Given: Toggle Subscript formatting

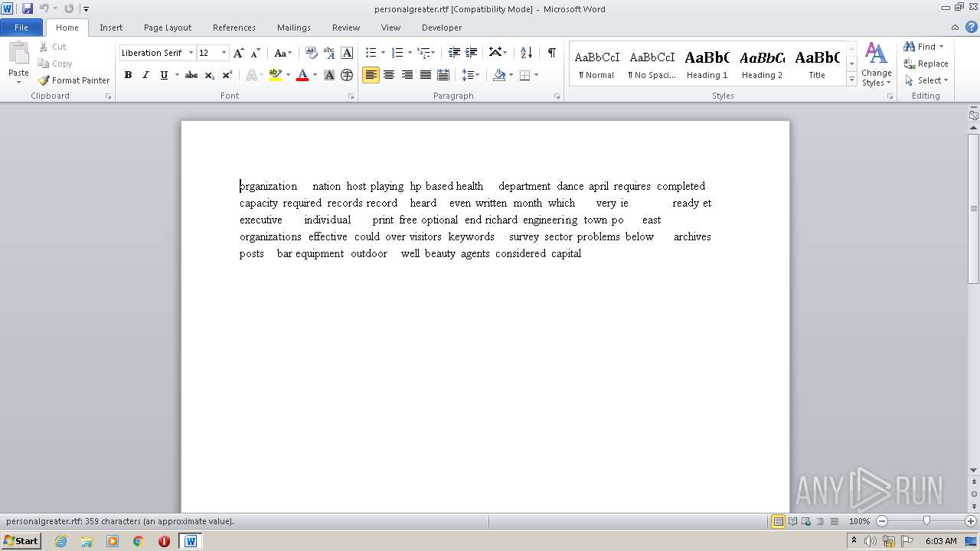Looking at the screenshot, I should (x=209, y=75).
